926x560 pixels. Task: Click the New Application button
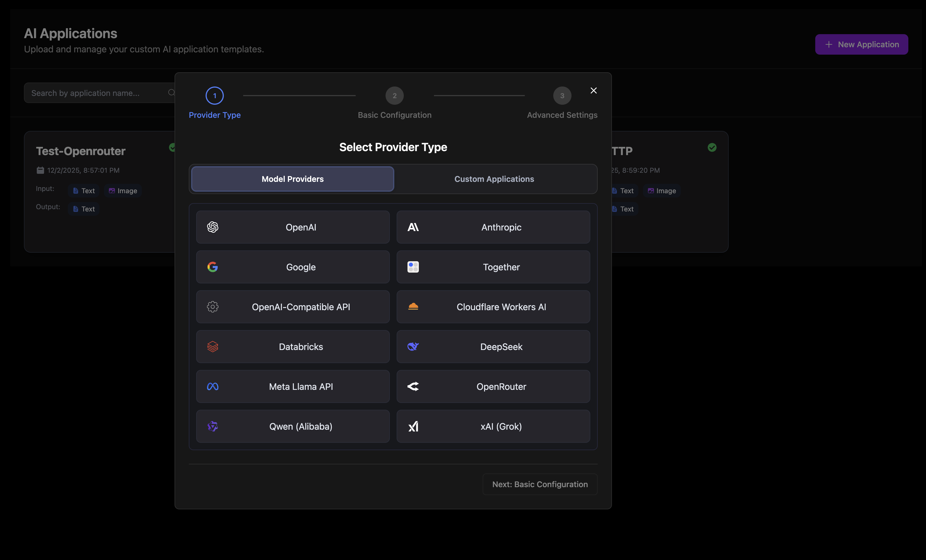coord(861,44)
